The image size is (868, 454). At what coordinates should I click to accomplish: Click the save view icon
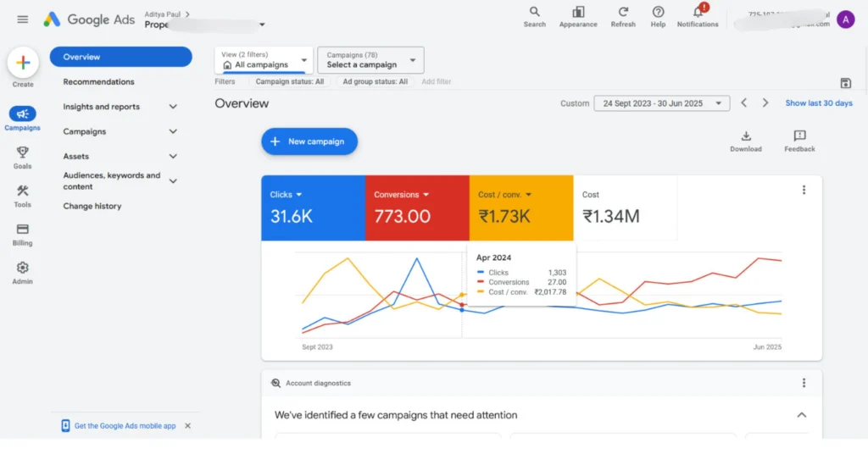coord(845,84)
